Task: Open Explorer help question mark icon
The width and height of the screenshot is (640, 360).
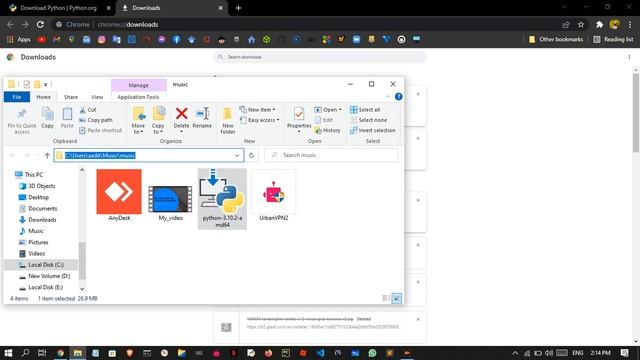Action: coord(398,97)
